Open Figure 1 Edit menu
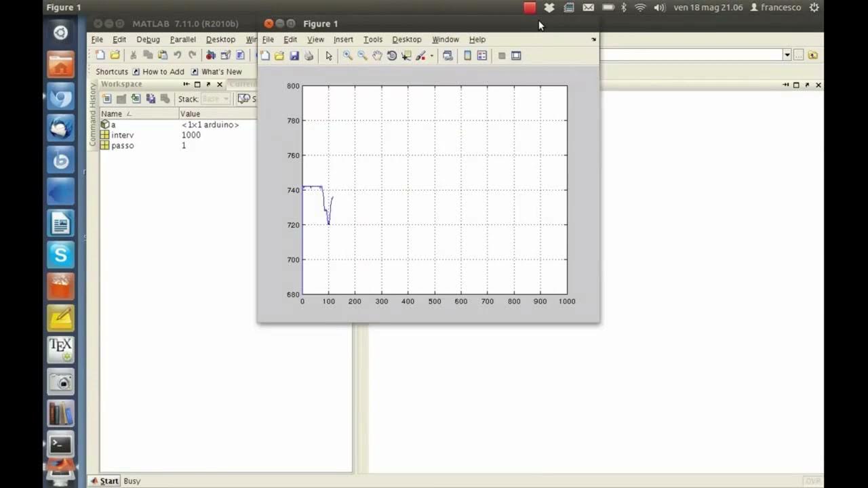The height and width of the screenshot is (488, 868). coord(290,39)
